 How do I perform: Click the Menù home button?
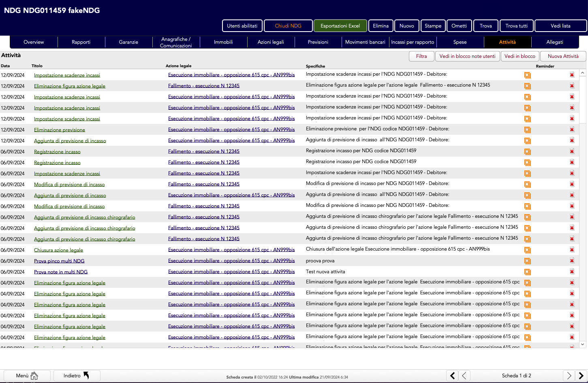[x=27, y=376]
